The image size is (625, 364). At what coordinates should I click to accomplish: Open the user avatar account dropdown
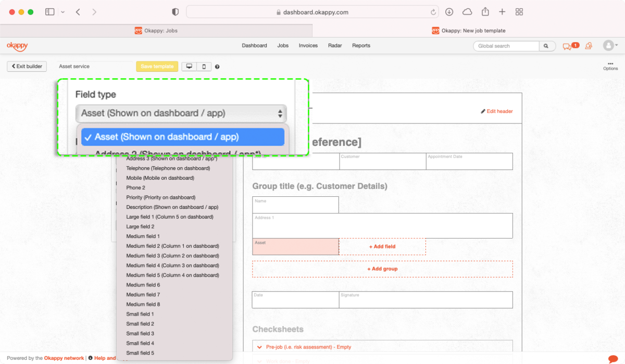(610, 46)
